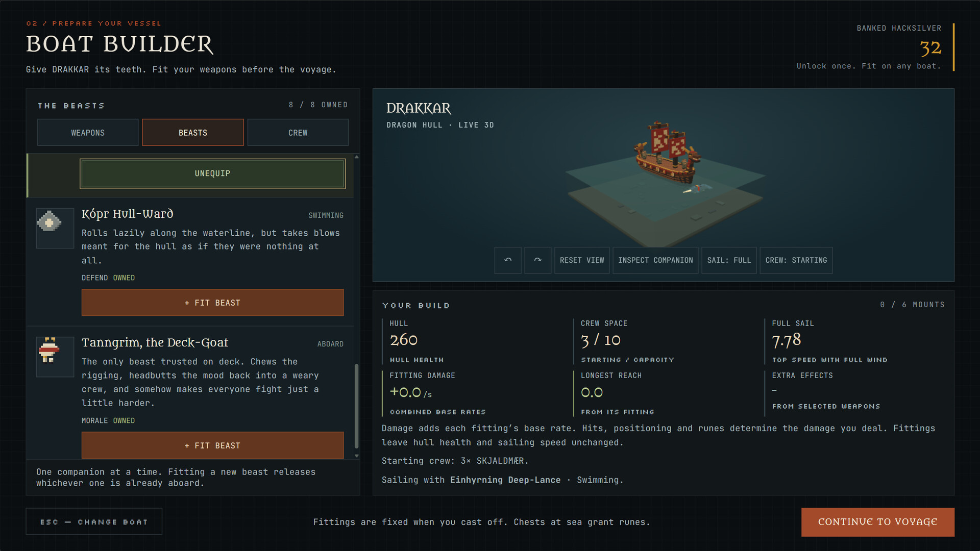Open the Crew tab
Image resolution: width=980 pixels, height=551 pixels.
(x=298, y=133)
